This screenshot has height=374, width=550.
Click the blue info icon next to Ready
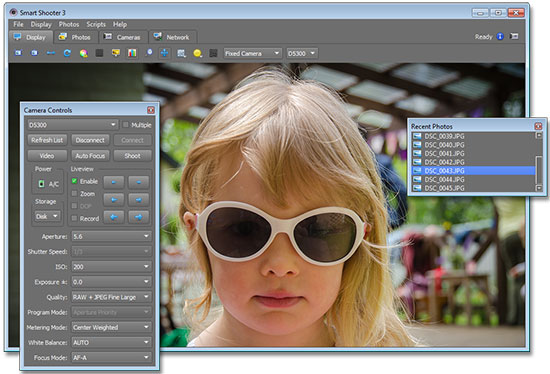(x=500, y=36)
